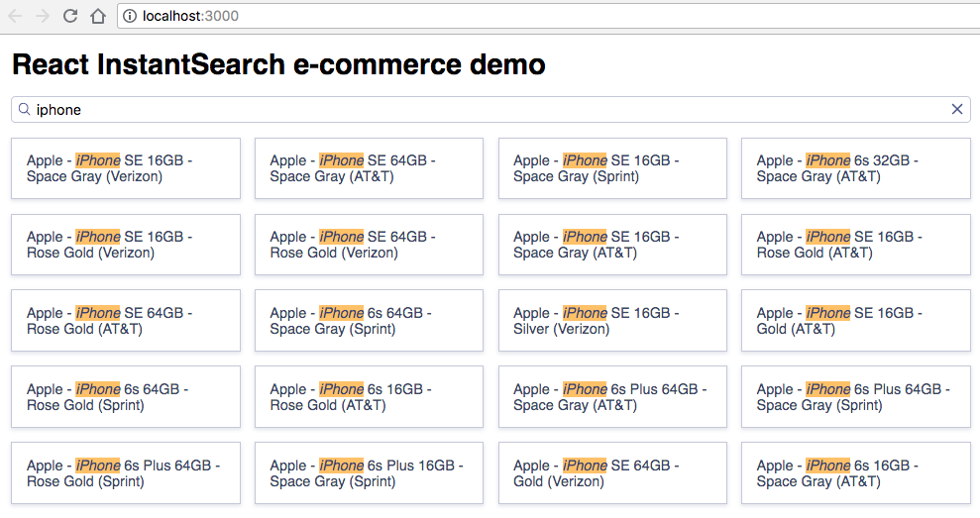Select iPhone SE 16GB Silver (Verizon) card
This screenshot has height=518, width=980.
click(611, 321)
